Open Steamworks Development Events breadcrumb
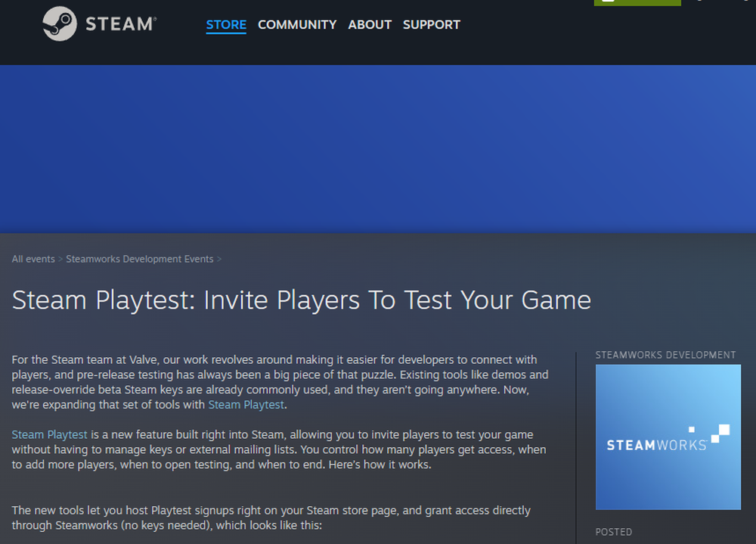The image size is (756, 544). point(139,259)
